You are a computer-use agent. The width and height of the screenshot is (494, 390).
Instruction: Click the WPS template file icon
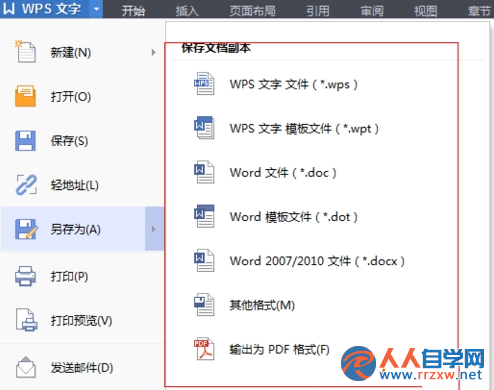tap(204, 128)
